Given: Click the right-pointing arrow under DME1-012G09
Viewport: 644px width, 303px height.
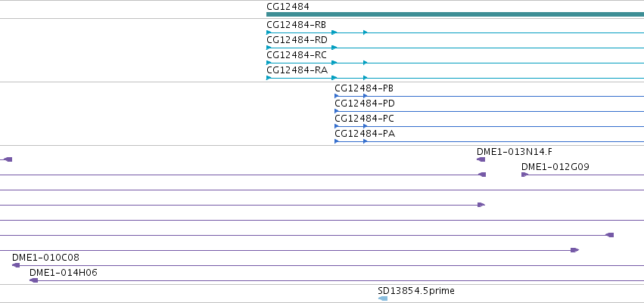Looking at the screenshot, I should [x=525, y=175].
